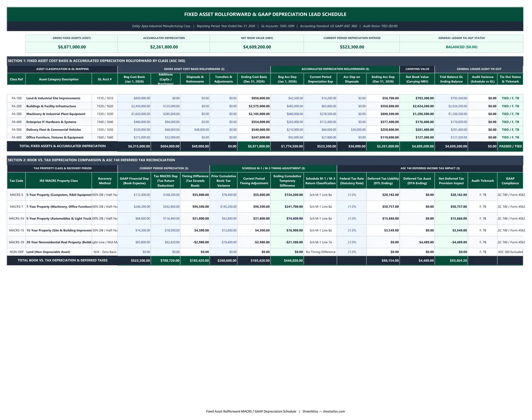Click the GL account 1540 / 1640 cell
Image resolution: width=532 pixels, height=420 pixels.
coord(105,122)
